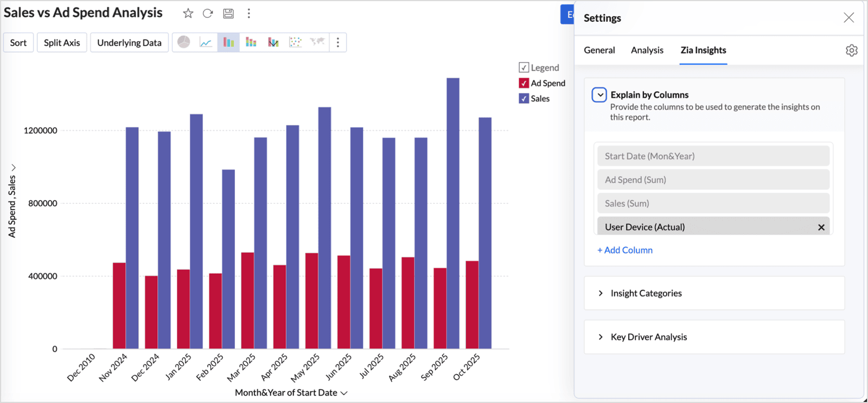Toggle the Ad Spend series checkbox

(524, 83)
